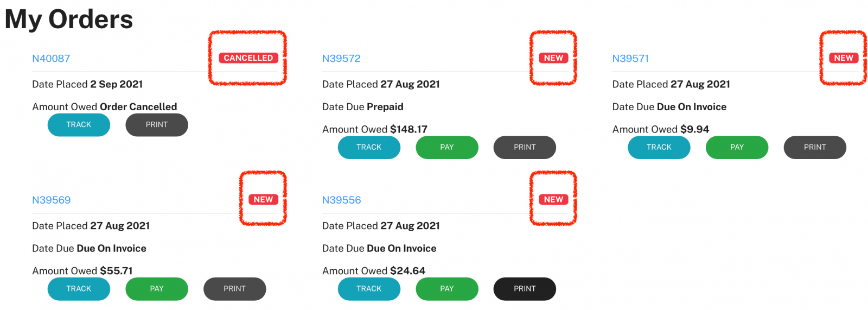Screen dimensions: 868x310
Task: Pay the $55.71 order
Action: [x=157, y=289]
